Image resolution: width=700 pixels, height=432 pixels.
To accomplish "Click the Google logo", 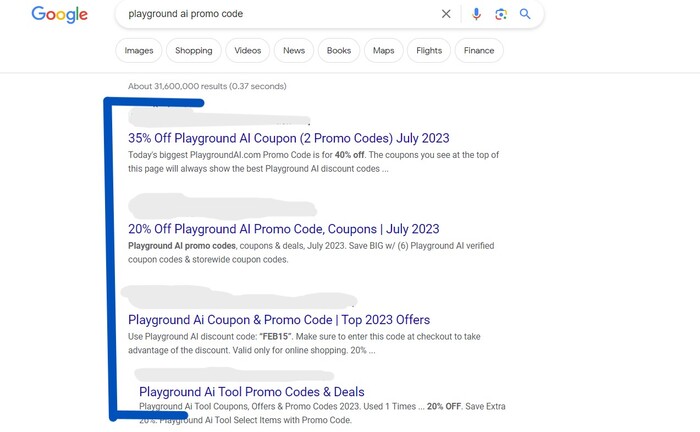I will 59,14.
